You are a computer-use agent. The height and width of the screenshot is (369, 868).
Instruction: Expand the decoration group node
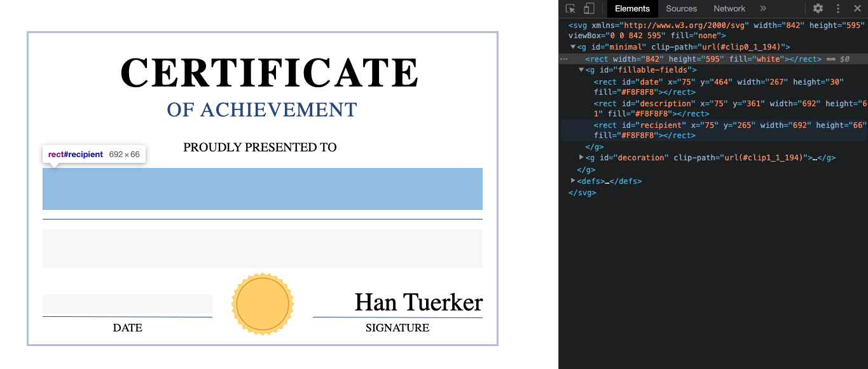pyautogui.click(x=581, y=157)
